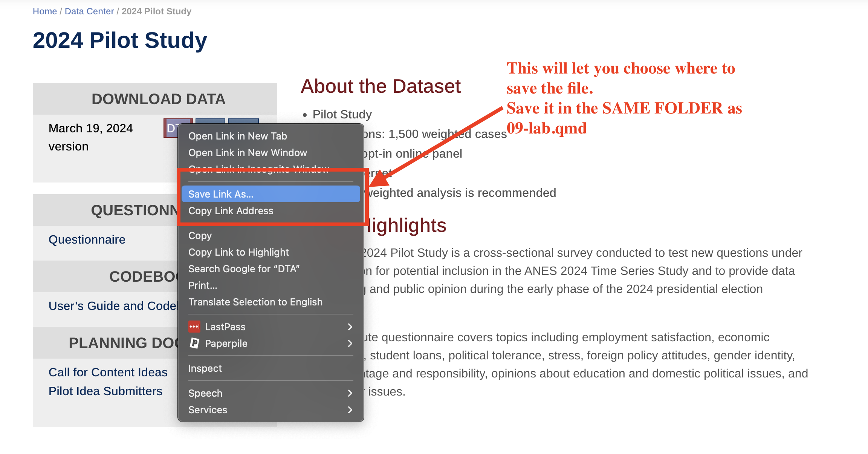Select Open Link in New Tab

click(237, 136)
